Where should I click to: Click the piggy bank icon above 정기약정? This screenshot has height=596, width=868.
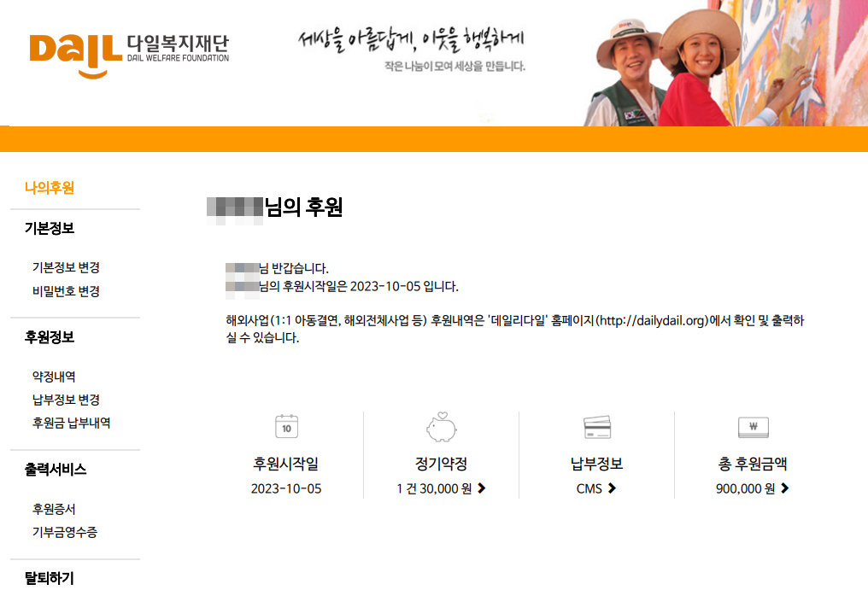pyautogui.click(x=441, y=426)
